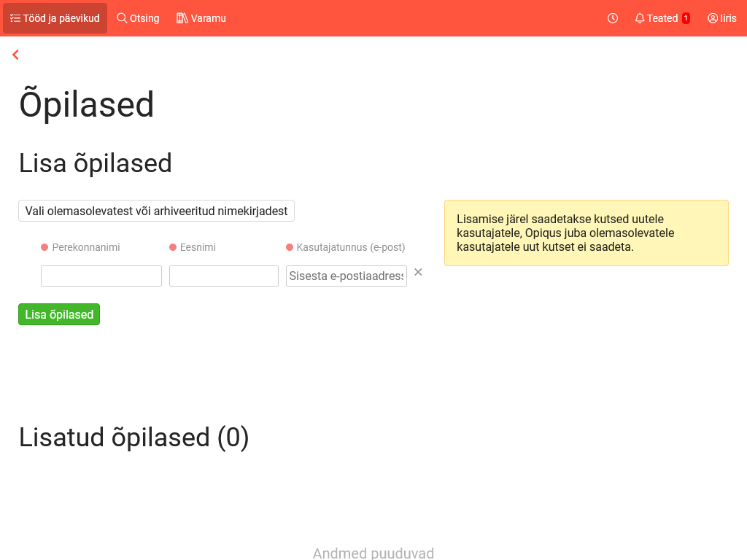Click the user avatar icon beside Iiris
Image resolution: width=747 pixels, height=560 pixels.
713,18
